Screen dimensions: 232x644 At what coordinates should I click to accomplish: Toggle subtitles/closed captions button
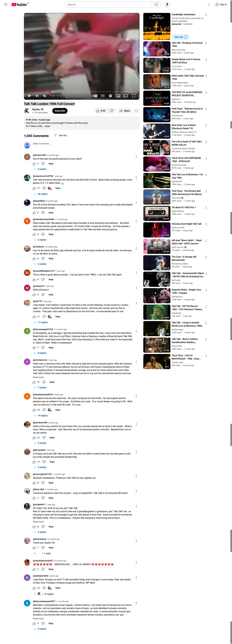point(103,96)
